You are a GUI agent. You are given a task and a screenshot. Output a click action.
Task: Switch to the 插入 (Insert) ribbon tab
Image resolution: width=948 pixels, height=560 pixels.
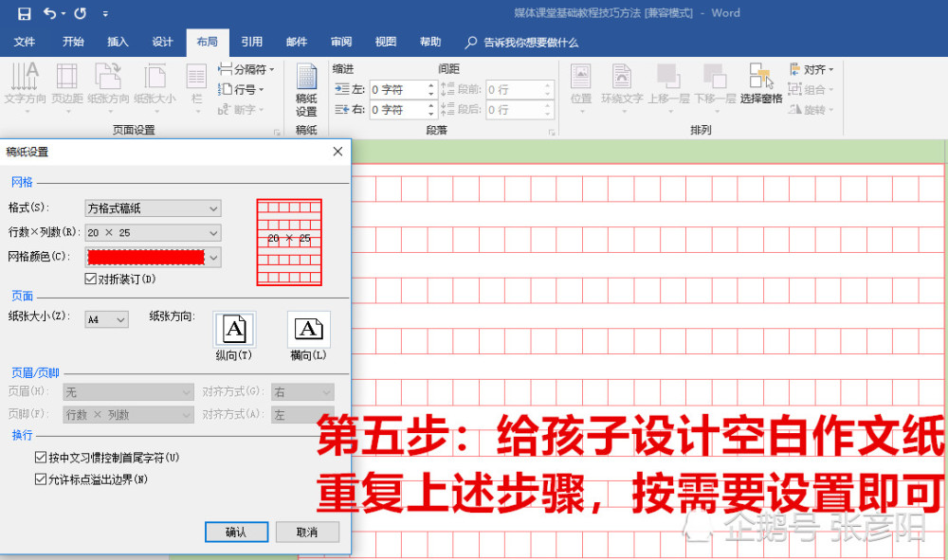point(118,42)
